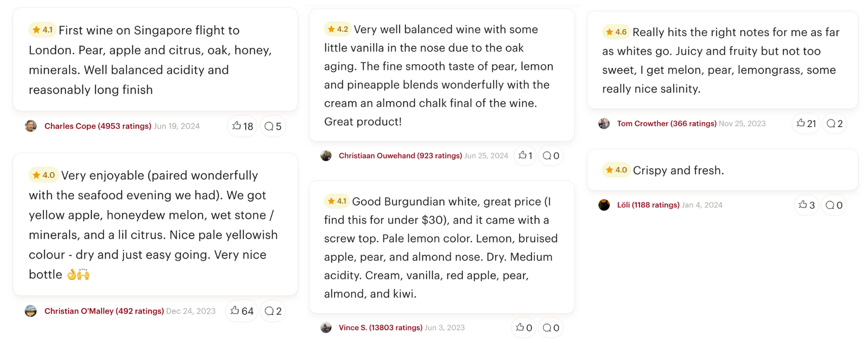Open Charles Cope's profile link

click(x=97, y=126)
